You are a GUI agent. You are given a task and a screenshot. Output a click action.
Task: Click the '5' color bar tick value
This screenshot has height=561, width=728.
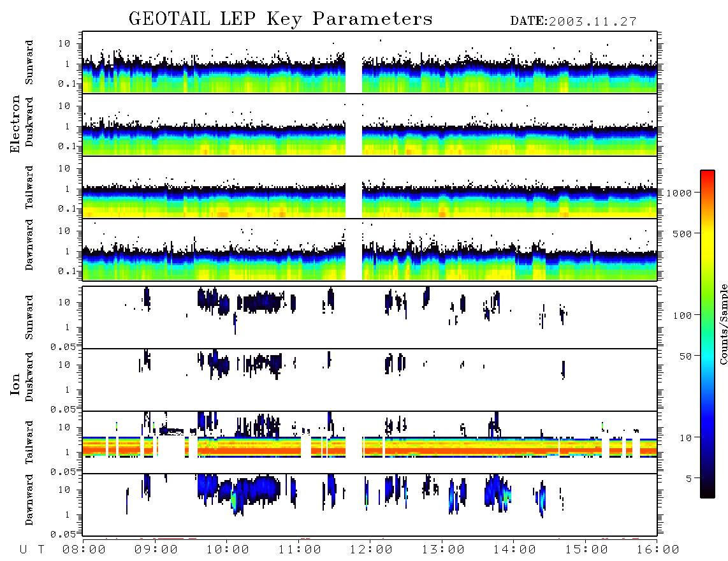[x=689, y=479]
